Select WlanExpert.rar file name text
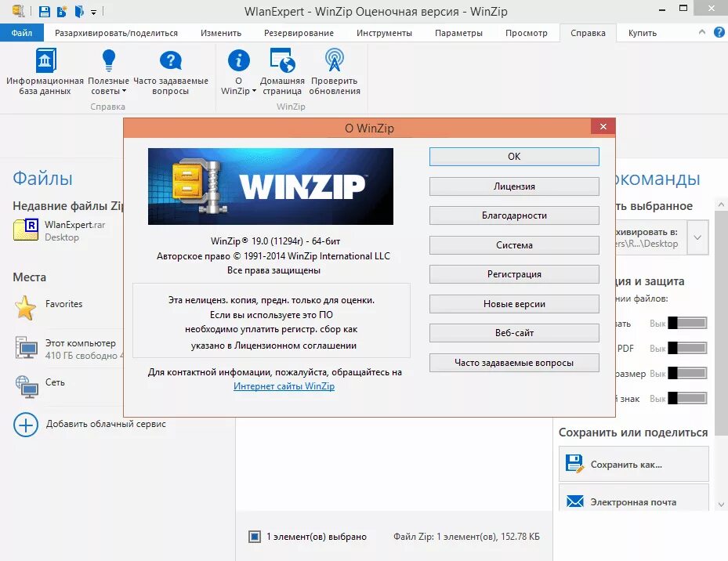The image size is (728, 561). (74, 225)
